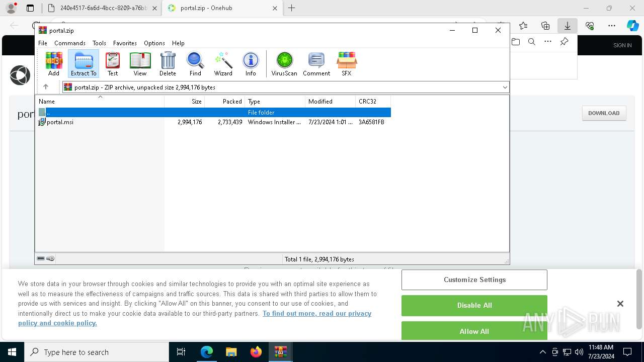Click Allow All cookies button
Viewport: 644px width, 362px height.
474,331
